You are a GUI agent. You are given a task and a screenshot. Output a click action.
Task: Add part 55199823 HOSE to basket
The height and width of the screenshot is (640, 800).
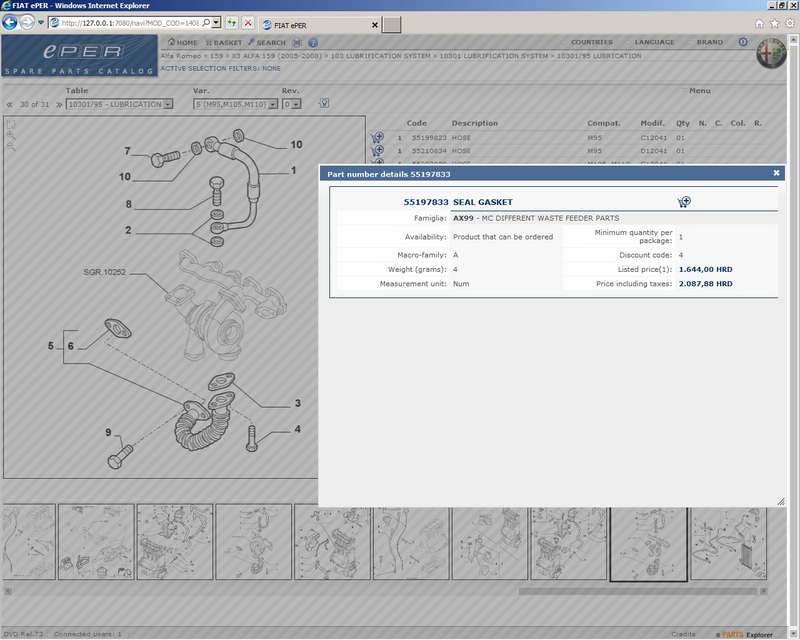[377, 137]
